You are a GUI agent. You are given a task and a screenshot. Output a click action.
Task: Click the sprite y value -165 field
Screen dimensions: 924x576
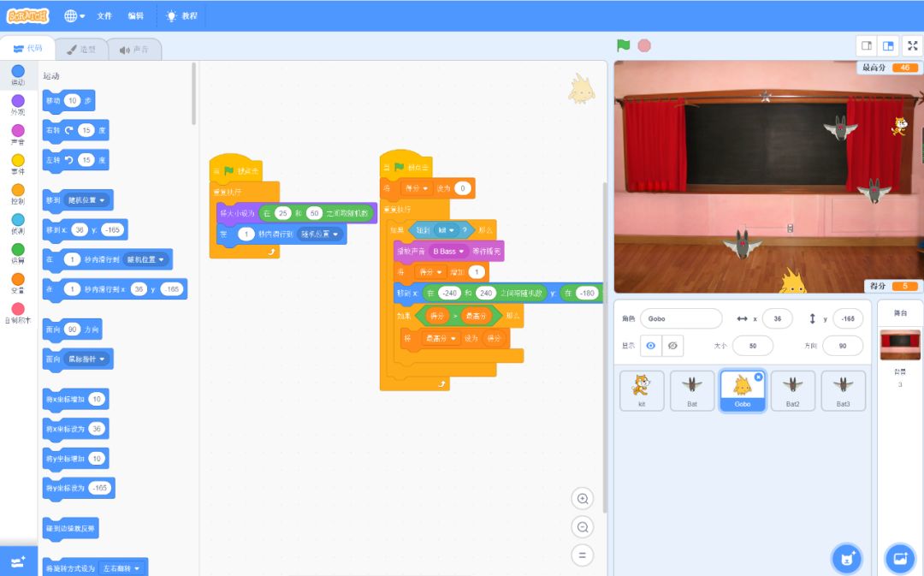[x=848, y=318]
